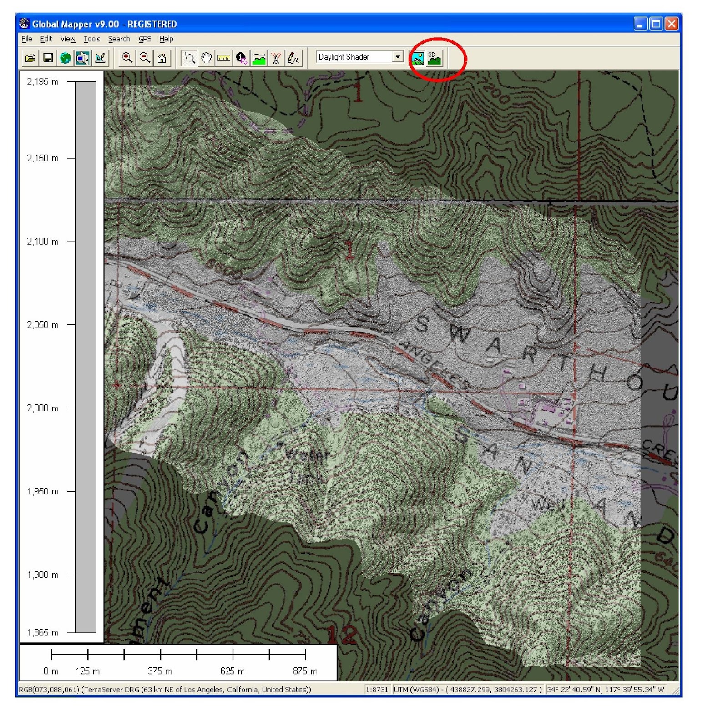This screenshot has height=721, width=728.
Task: Select the Measure tool
Action: tap(224, 58)
